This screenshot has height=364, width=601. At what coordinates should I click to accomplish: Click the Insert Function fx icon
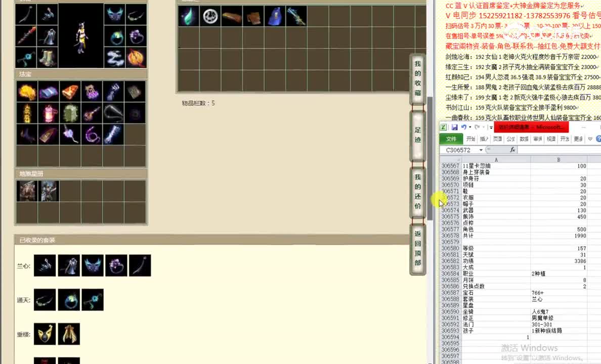(x=512, y=150)
